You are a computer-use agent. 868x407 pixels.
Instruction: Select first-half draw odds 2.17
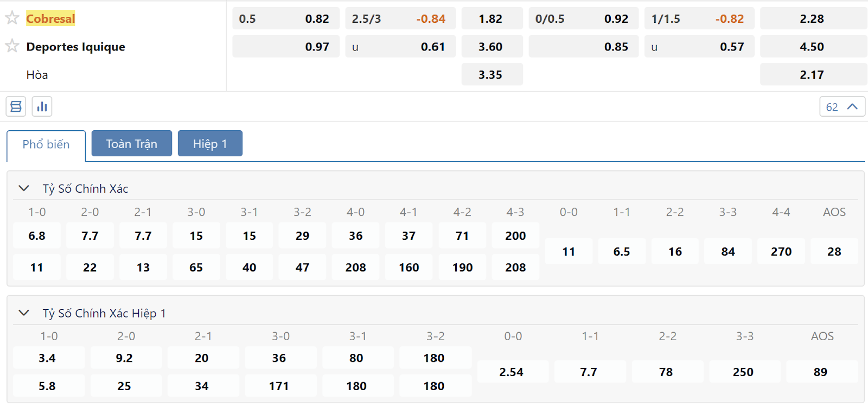[x=812, y=75]
